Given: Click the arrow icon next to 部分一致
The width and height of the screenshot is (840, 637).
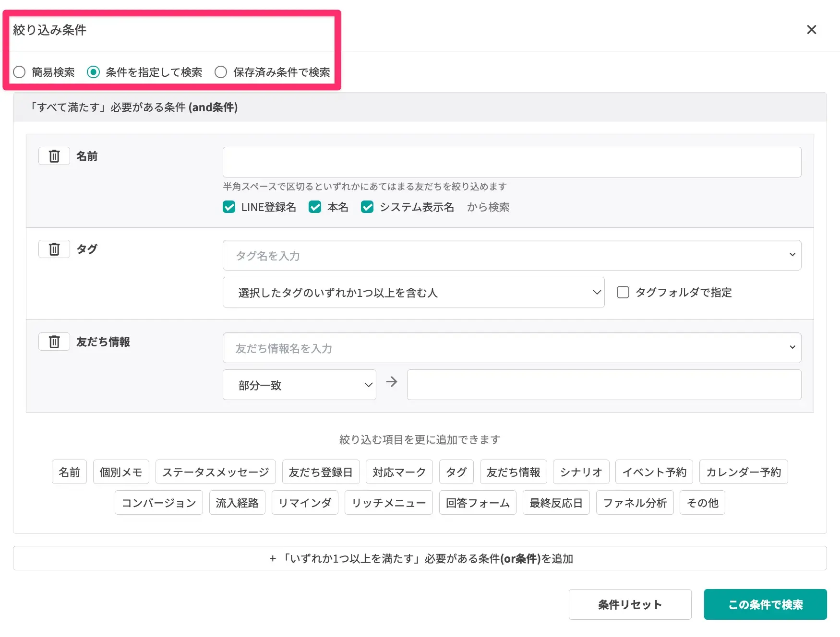Looking at the screenshot, I should click(x=392, y=382).
